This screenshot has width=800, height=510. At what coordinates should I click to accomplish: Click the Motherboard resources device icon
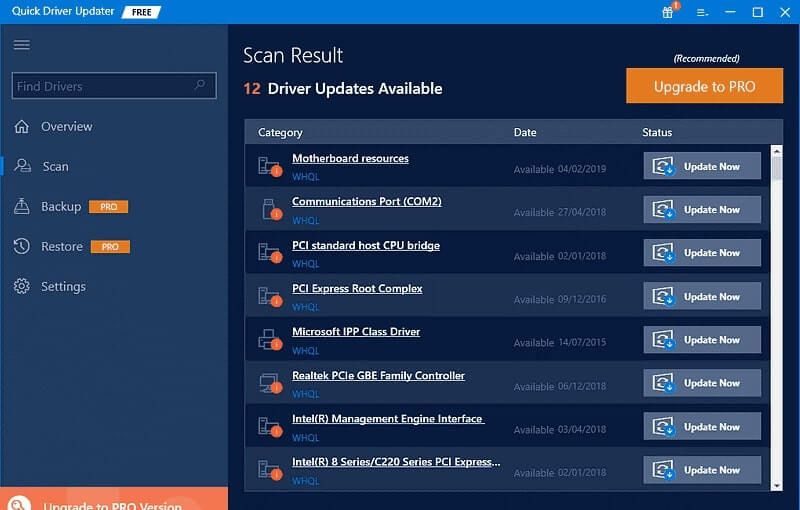pos(270,166)
